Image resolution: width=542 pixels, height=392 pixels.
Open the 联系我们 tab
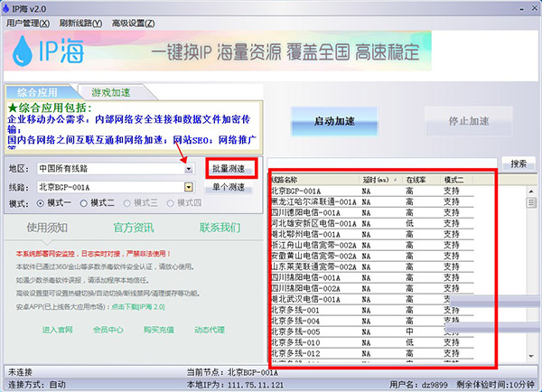(220, 228)
